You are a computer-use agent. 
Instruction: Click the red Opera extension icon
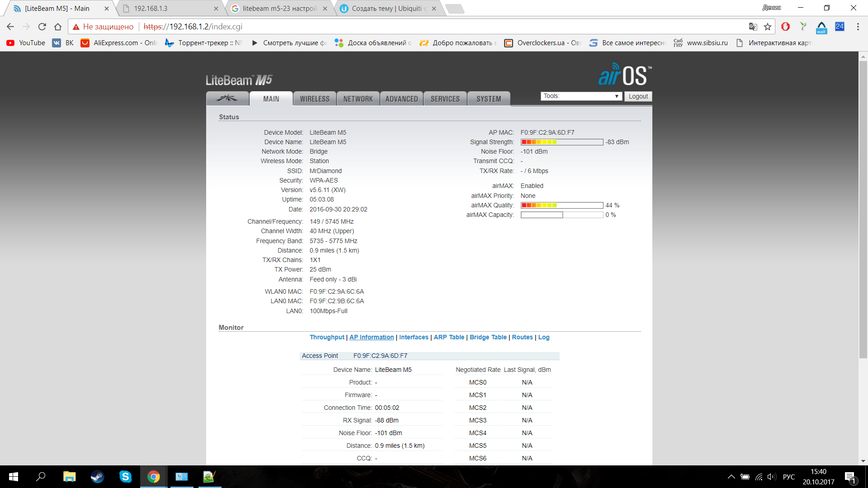[786, 27]
